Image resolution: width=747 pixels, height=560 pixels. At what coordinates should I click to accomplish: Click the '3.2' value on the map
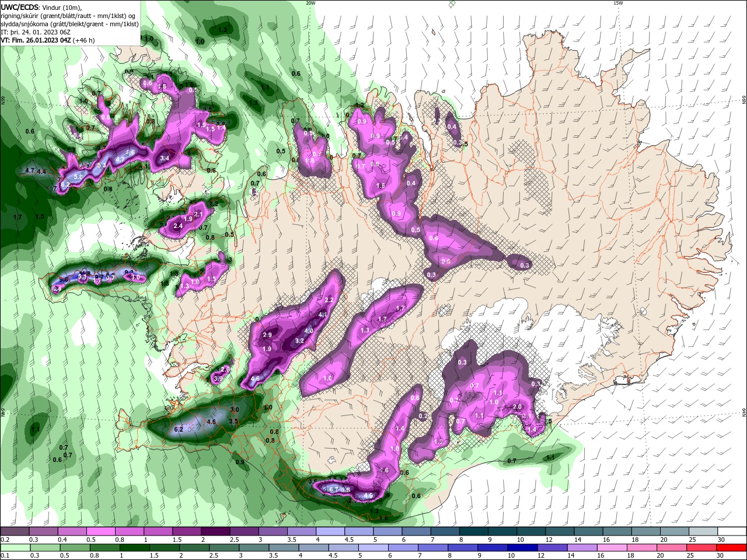[x=300, y=341]
